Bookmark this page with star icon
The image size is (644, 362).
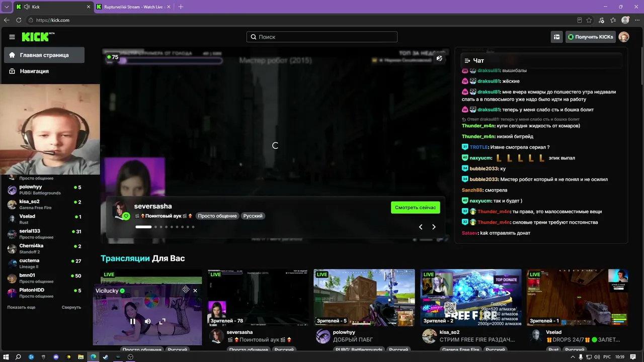[x=589, y=20]
